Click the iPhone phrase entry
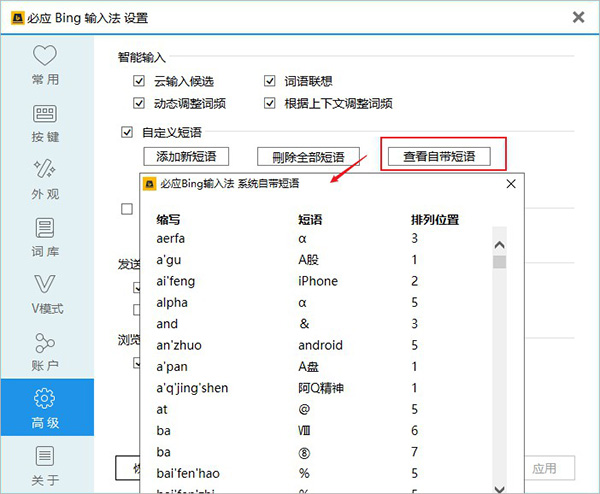This screenshot has width=600, height=494. (x=318, y=281)
